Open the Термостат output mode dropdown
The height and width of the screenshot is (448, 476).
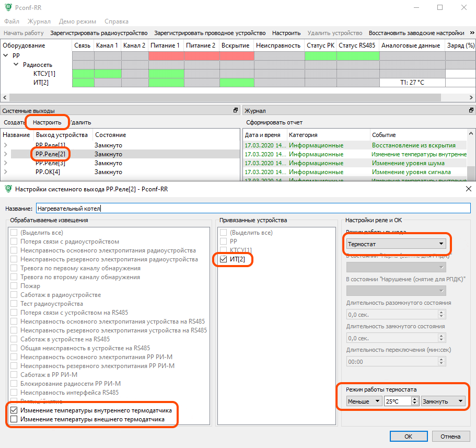pos(397,244)
